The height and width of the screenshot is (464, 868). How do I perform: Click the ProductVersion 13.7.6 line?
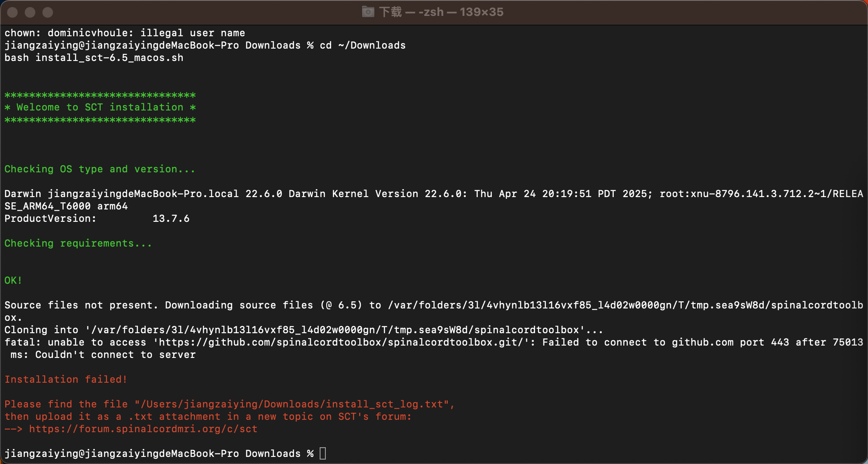pos(97,219)
